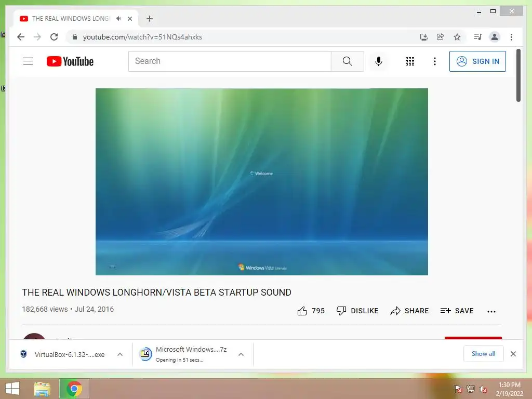Search with voice microphone icon
The width and height of the screenshot is (532, 399).
point(379,61)
